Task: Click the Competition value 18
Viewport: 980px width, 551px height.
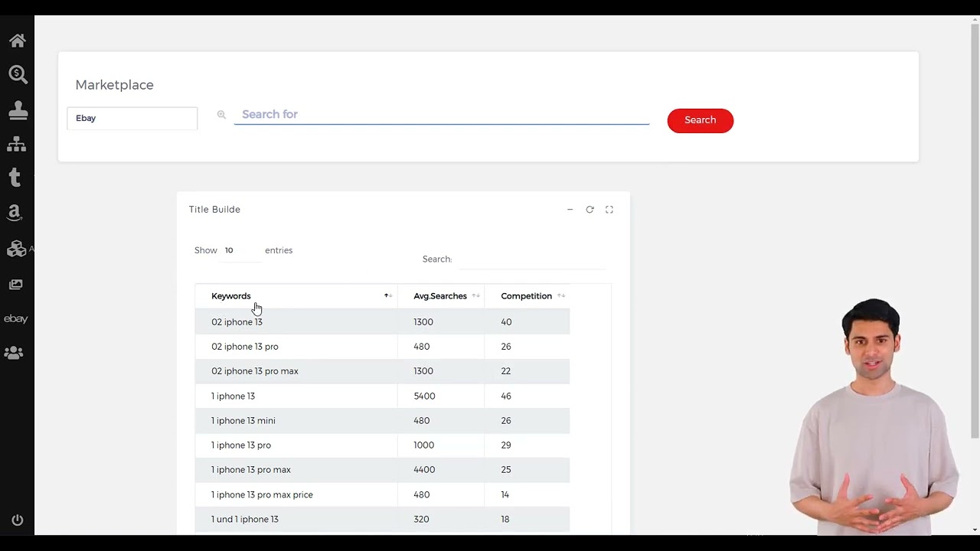Action: 505,520
